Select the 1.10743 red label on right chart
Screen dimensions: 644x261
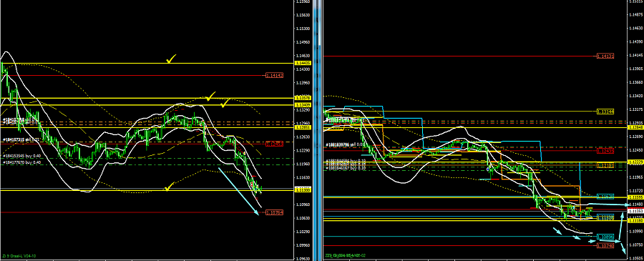(x=605, y=246)
